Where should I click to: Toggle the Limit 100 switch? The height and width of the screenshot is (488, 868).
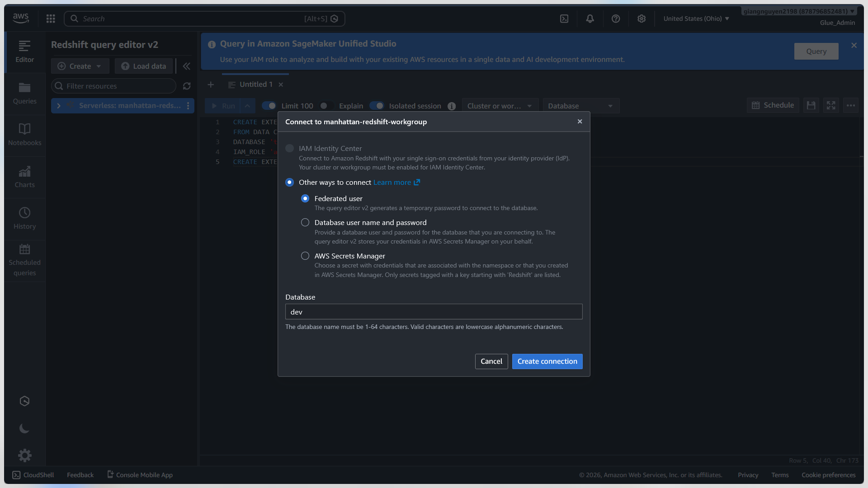tap(269, 106)
